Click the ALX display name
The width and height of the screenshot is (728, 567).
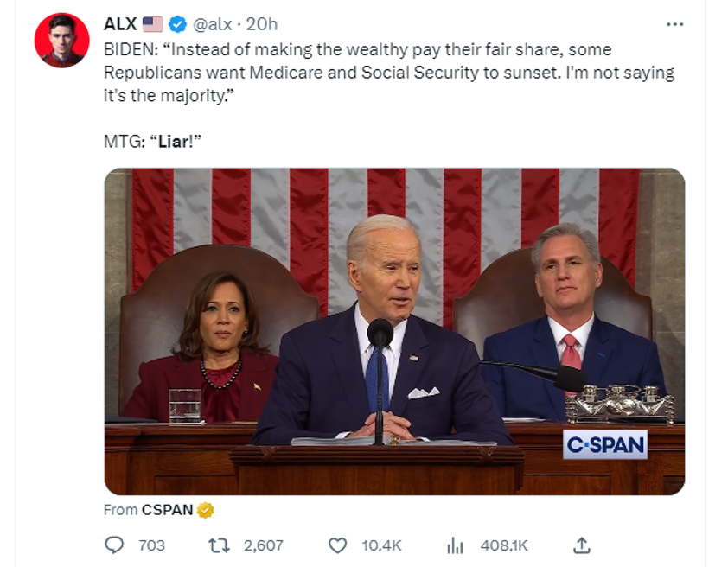tap(120, 24)
